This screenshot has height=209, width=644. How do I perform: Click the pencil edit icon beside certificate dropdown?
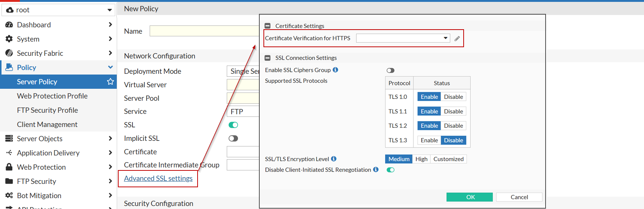coord(457,39)
